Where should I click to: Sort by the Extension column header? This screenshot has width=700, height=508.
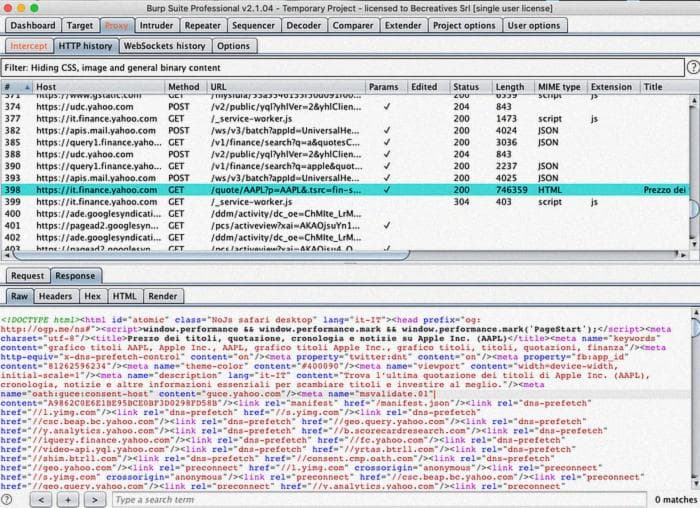613,87
